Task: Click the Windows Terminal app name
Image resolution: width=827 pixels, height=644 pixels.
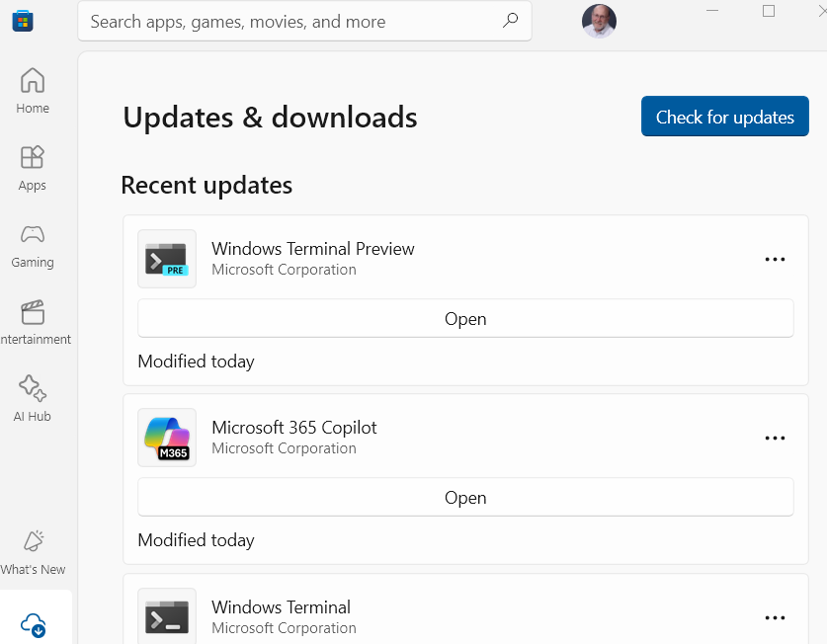Action: point(281,607)
